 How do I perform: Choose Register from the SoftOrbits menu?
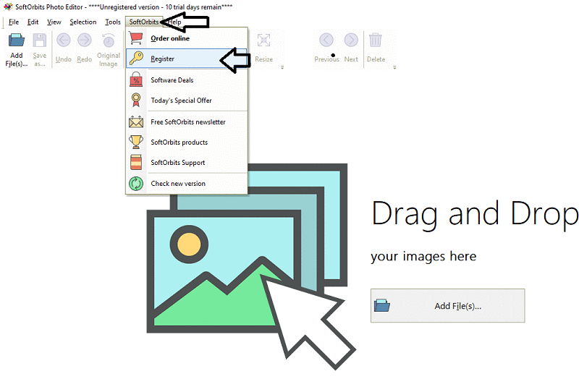point(162,59)
